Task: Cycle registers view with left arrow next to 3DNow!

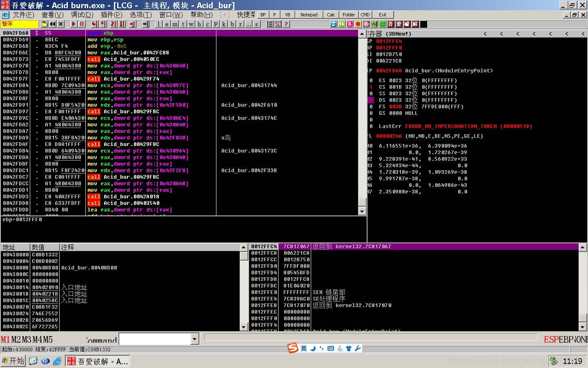Action: tap(485, 34)
